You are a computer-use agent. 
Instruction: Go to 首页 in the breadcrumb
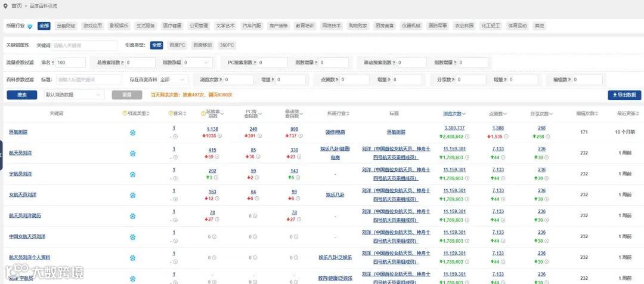pyautogui.click(x=17, y=6)
